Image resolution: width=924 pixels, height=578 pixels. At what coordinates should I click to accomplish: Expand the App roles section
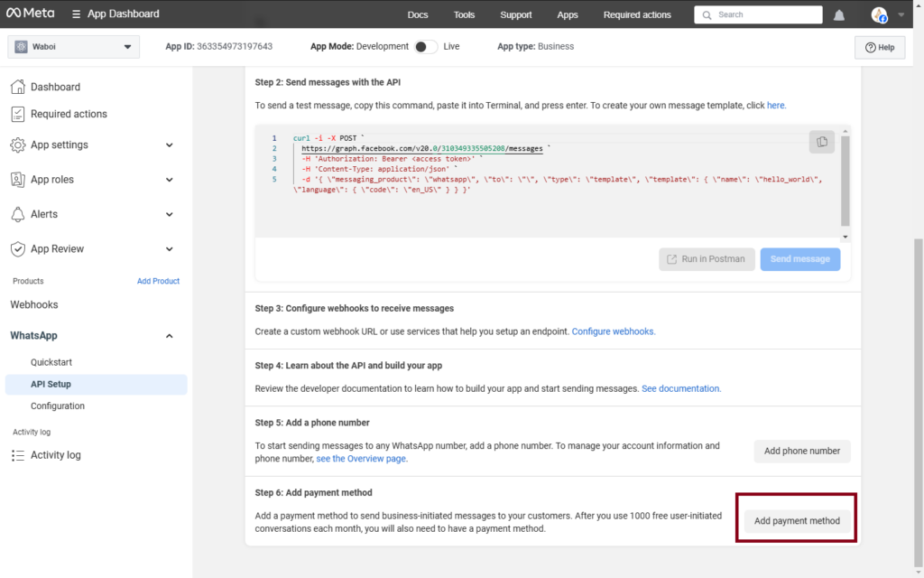pyautogui.click(x=169, y=180)
